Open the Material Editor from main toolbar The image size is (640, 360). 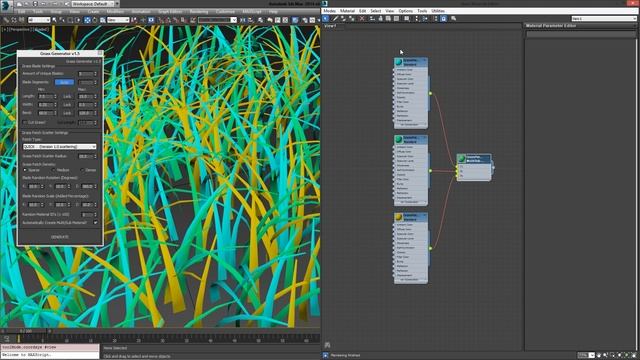(296, 20)
